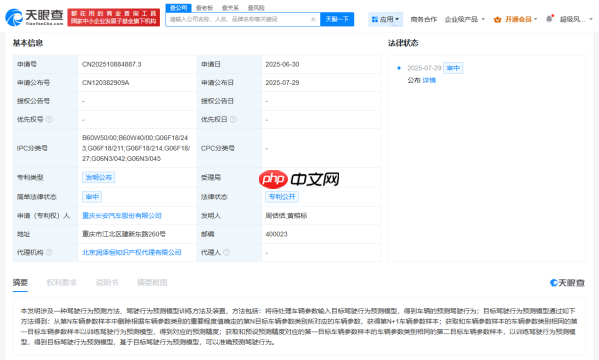Switch to the 权利要求 tab
599x360 pixels.
(62, 282)
